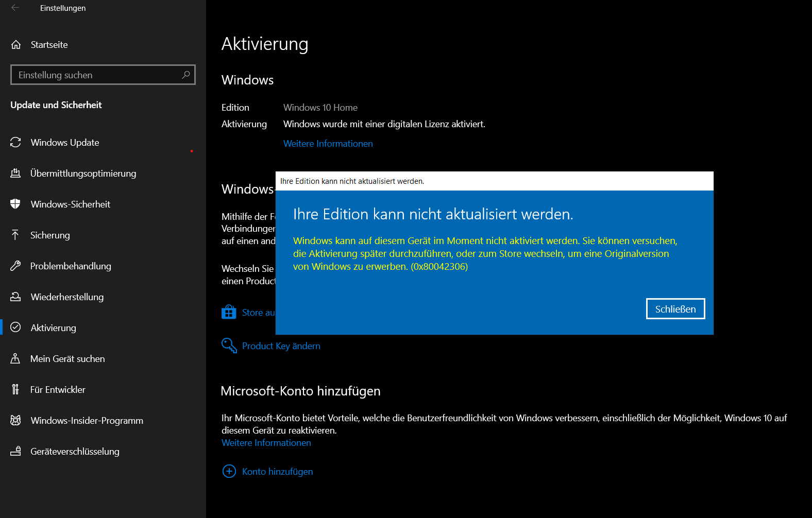Click the Windows-Insider-Programm cat icon

click(15, 420)
